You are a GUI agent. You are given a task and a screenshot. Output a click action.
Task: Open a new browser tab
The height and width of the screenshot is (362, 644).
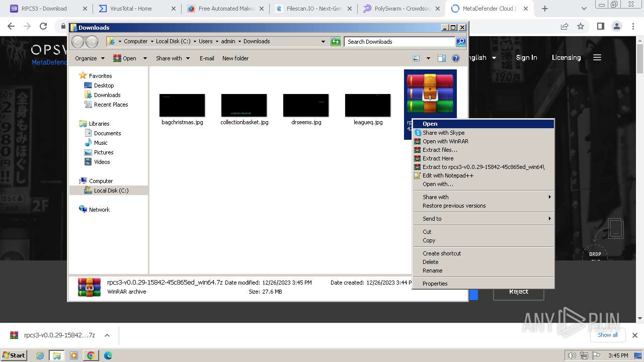pyautogui.click(x=544, y=9)
